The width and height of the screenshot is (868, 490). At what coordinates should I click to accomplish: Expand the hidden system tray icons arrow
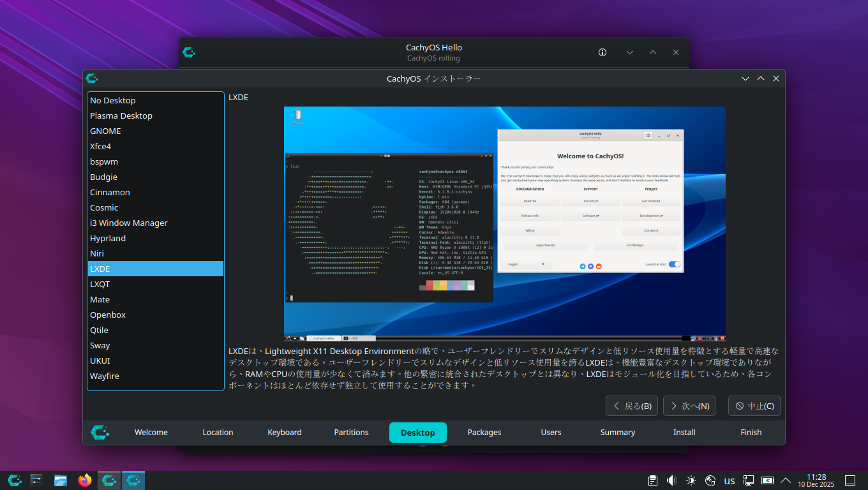tap(786, 480)
